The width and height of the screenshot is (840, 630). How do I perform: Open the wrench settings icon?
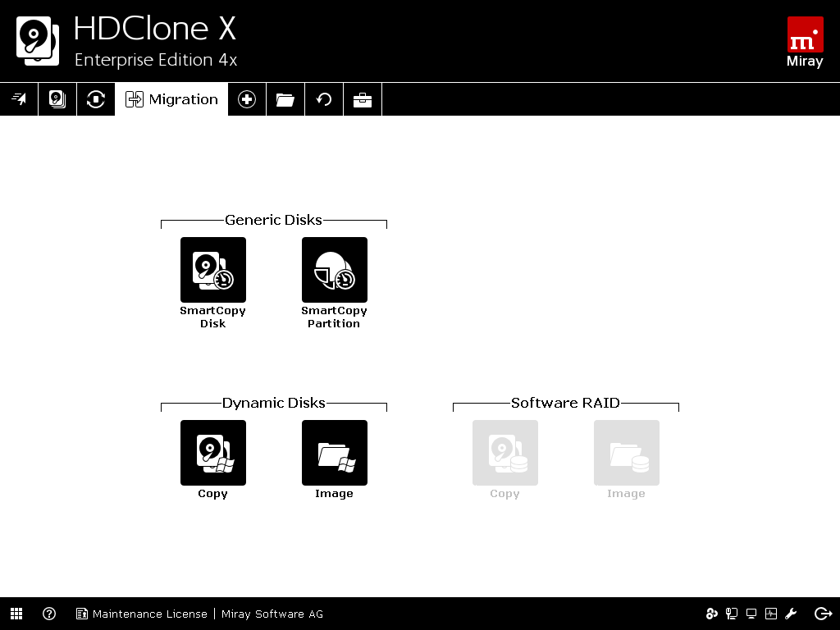point(792,614)
